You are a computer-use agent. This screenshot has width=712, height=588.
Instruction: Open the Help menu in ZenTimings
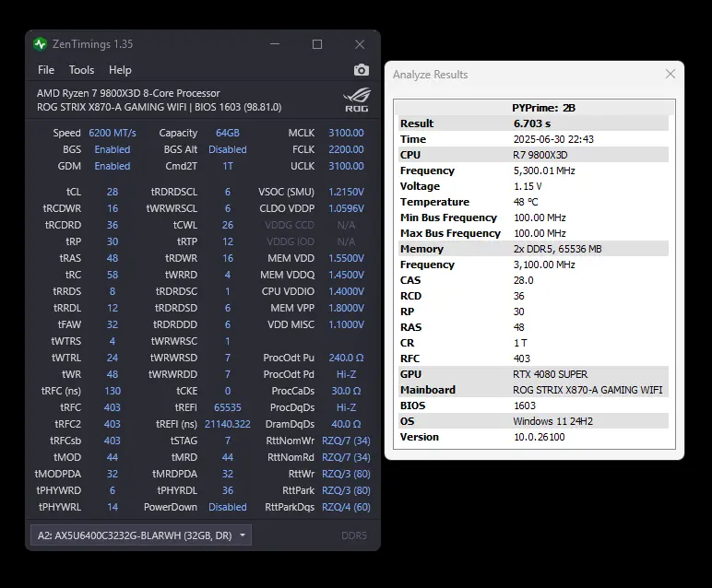pos(120,70)
